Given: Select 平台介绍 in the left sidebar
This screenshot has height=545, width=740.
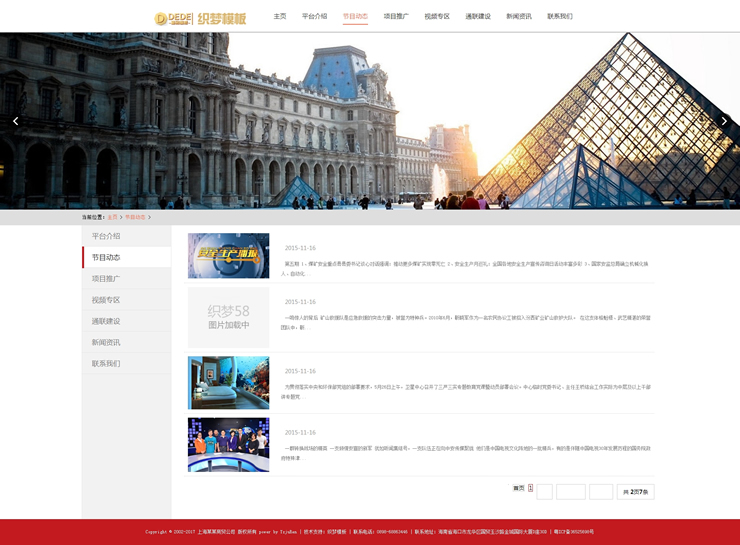Looking at the screenshot, I should pyautogui.click(x=106, y=236).
